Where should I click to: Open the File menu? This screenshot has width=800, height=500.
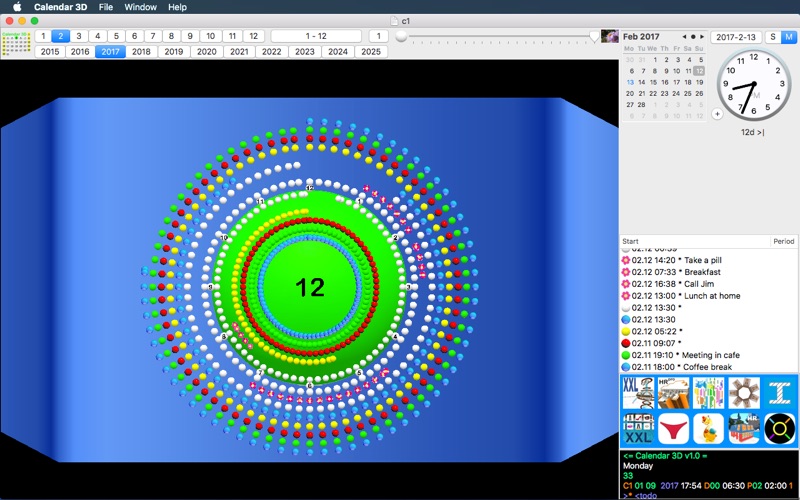point(106,7)
